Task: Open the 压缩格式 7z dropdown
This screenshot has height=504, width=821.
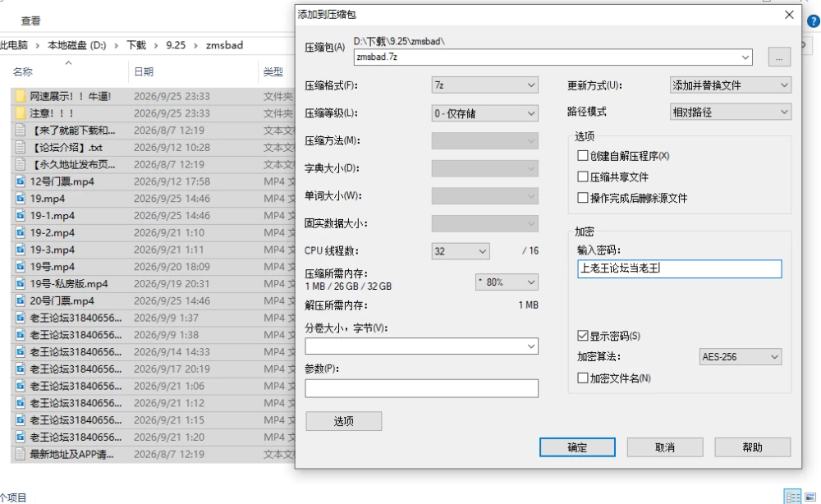Action: click(485, 85)
